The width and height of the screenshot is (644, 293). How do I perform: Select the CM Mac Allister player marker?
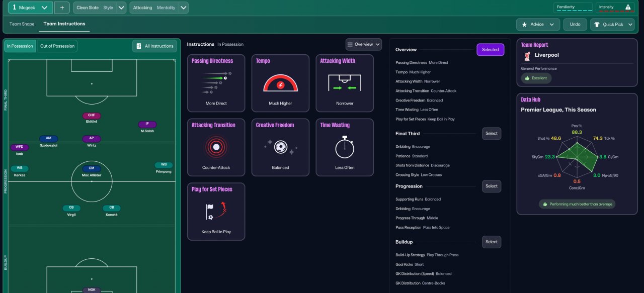pyautogui.click(x=92, y=171)
